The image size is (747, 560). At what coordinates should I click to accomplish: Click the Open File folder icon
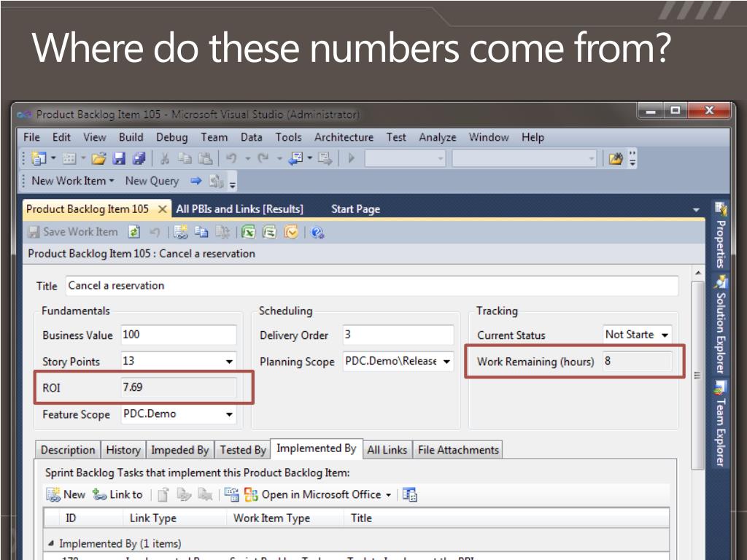coord(98,158)
